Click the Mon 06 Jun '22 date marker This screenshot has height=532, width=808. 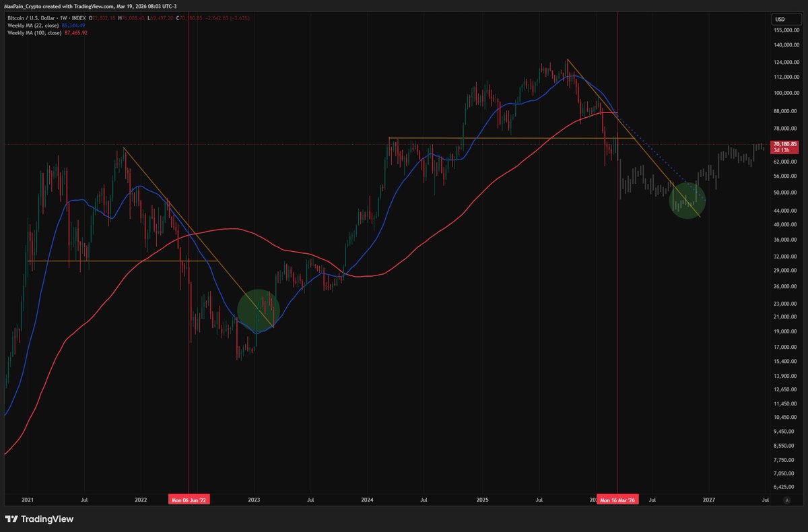pyautogui.click(x=189, y=500)
